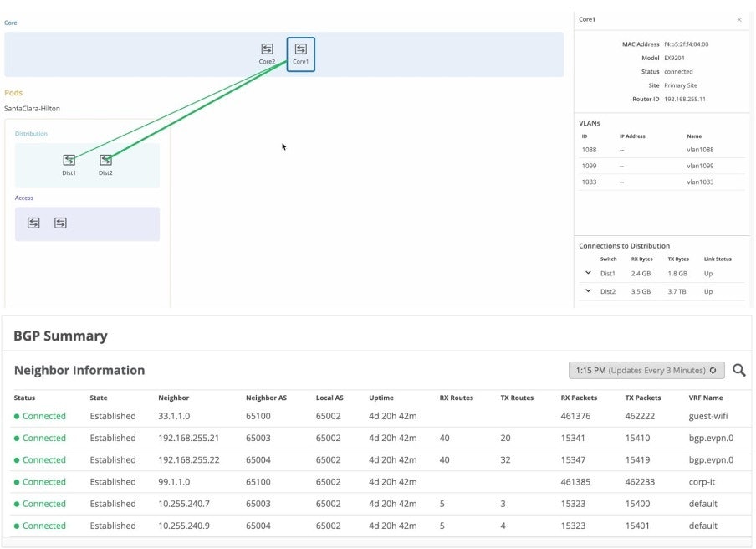Screen dimensions: 756x549
Task: Select the Core1 switch icon
Action: click(x=300, y=49)
